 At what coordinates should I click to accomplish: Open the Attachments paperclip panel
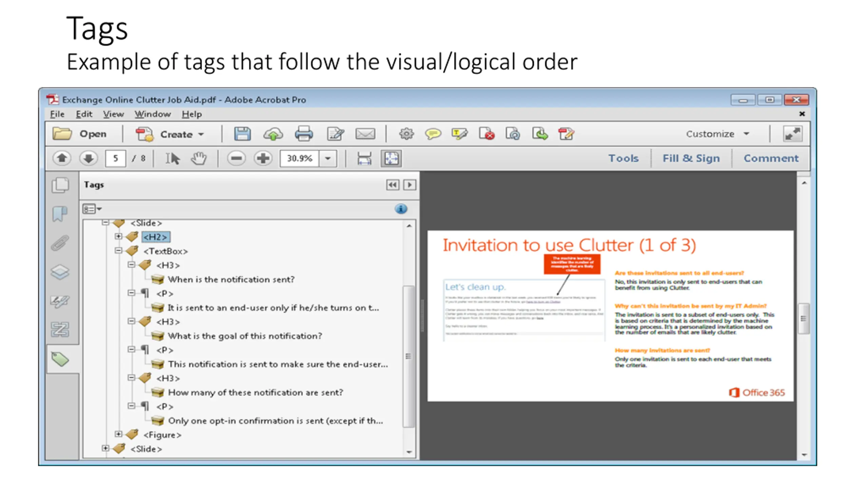click(x=60, y=243)
